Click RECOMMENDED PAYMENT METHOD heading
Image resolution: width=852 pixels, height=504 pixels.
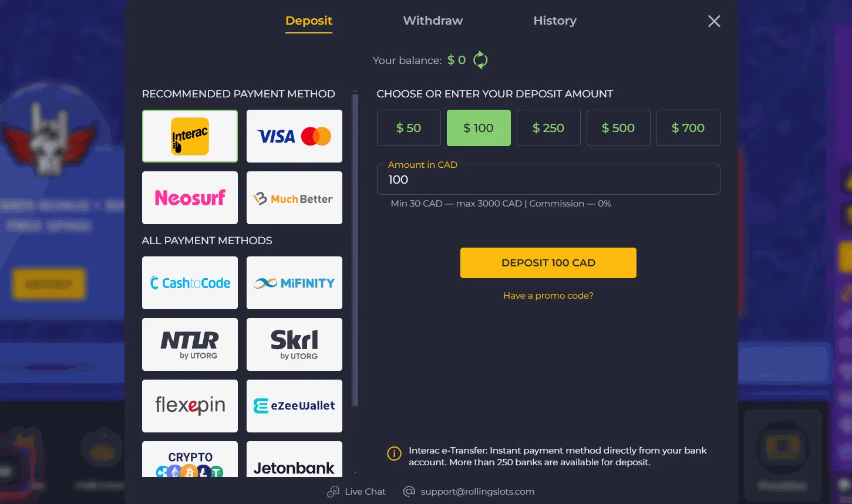(x=238, y=94)
